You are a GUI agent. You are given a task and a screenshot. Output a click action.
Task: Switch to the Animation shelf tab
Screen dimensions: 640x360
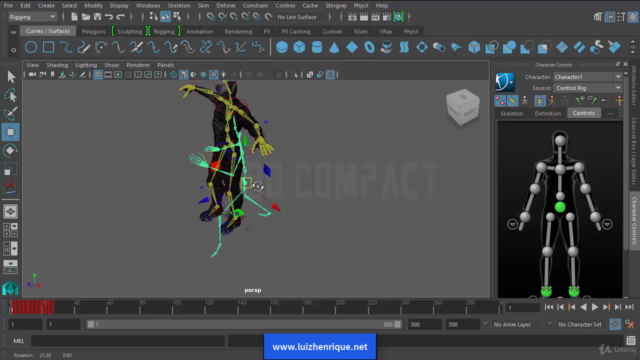tap(200, 31)
